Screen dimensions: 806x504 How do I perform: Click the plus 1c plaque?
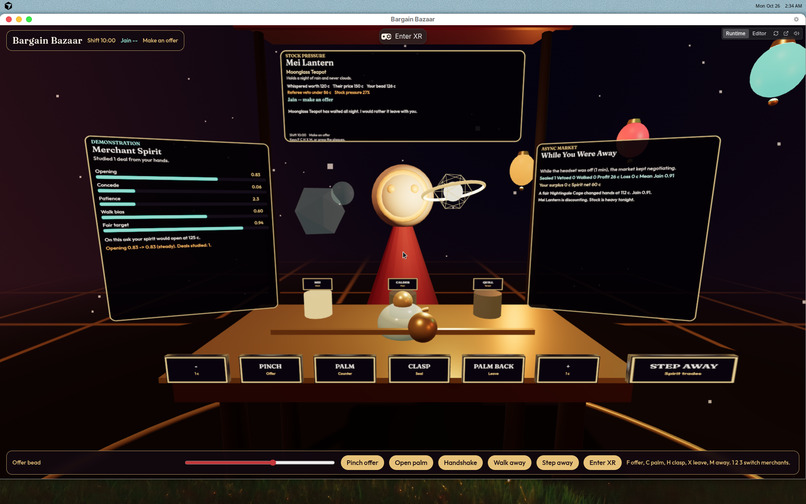coord(567,369)
